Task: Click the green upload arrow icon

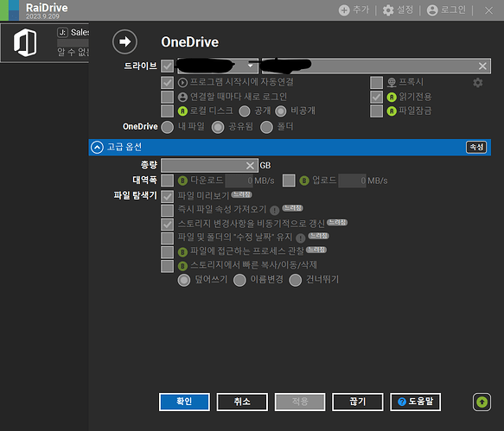Action: (482, 402)
